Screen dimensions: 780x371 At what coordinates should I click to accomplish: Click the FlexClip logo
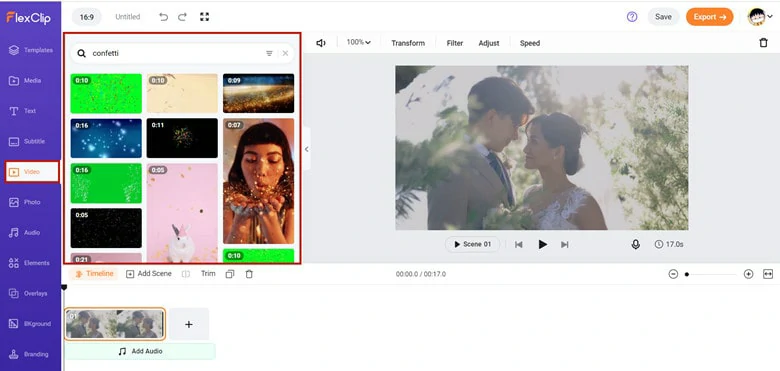pos(28,17)
